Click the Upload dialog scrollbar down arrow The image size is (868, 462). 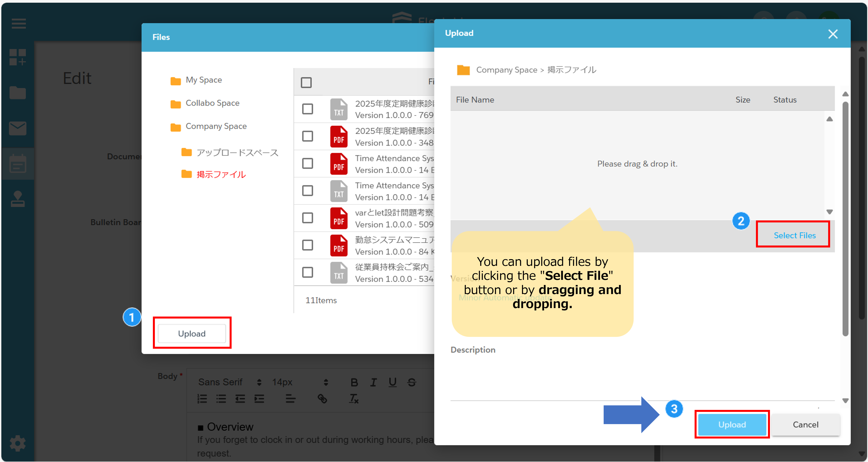click(845, 401)
